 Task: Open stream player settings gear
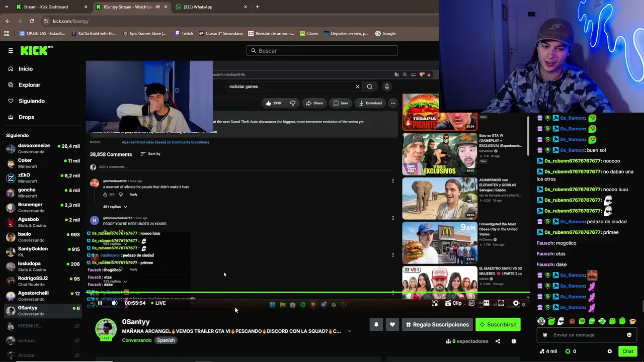516,303
